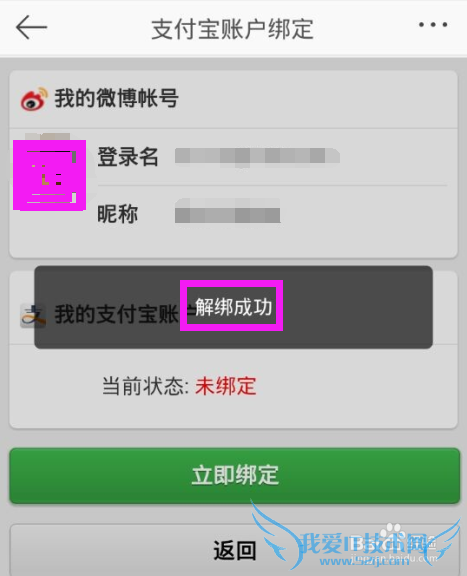Click the 当前状态 label

146,386
